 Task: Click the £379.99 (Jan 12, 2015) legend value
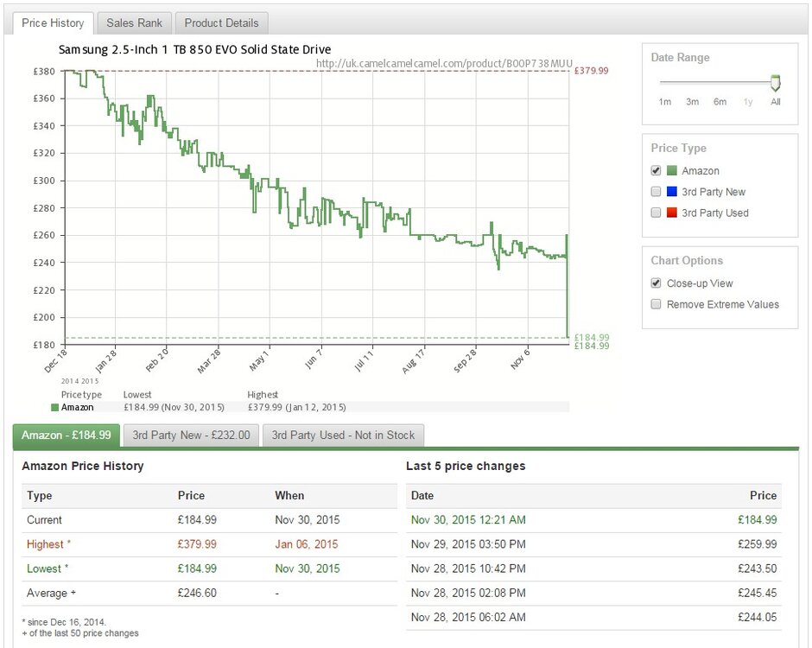pyautogui.click(x=297, y=408)
